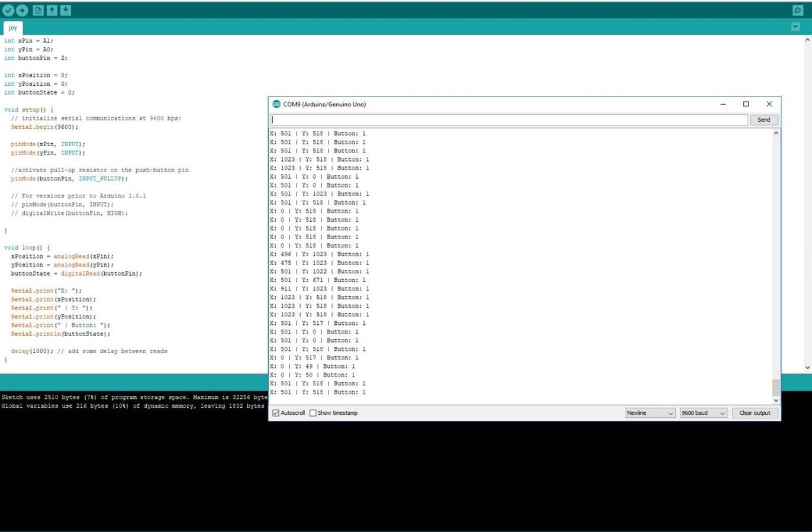This screenshot has width=812, height=532.
Task: Create a new sketch with New icon
Action: coord(38,10)
